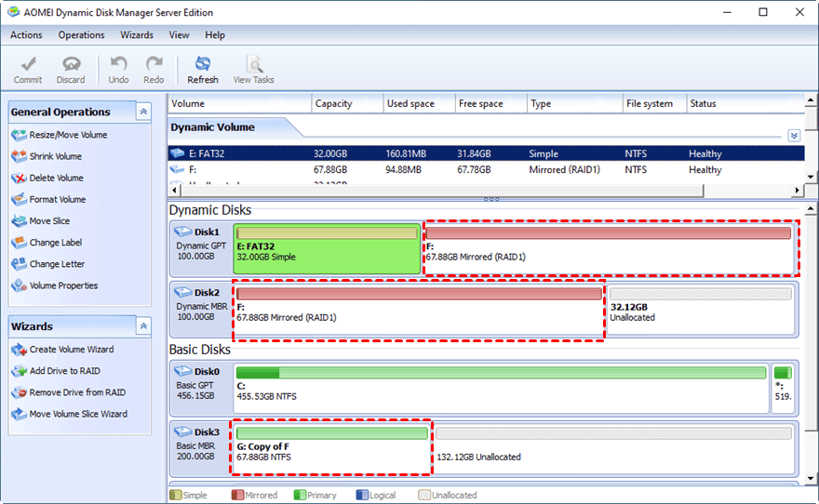Select F: mirrored partition on Disk1
The height and width of the screenshot is (504, 819).
point(611,248)
